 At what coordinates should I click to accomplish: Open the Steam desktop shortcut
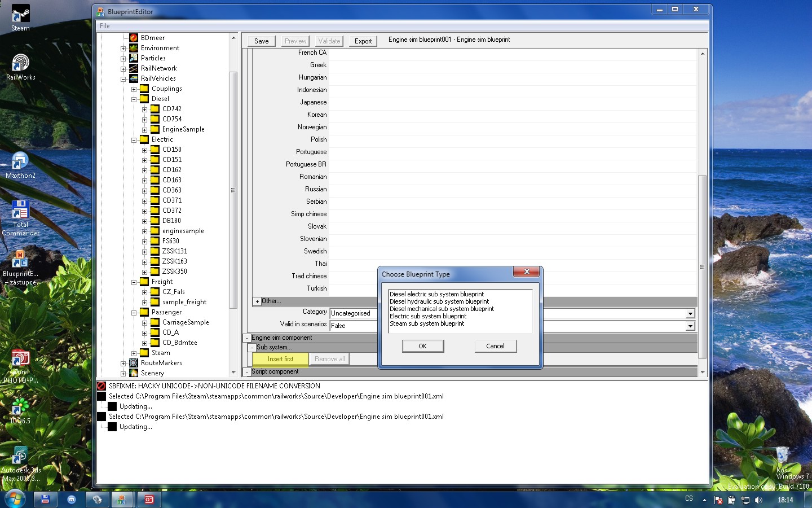21,17
